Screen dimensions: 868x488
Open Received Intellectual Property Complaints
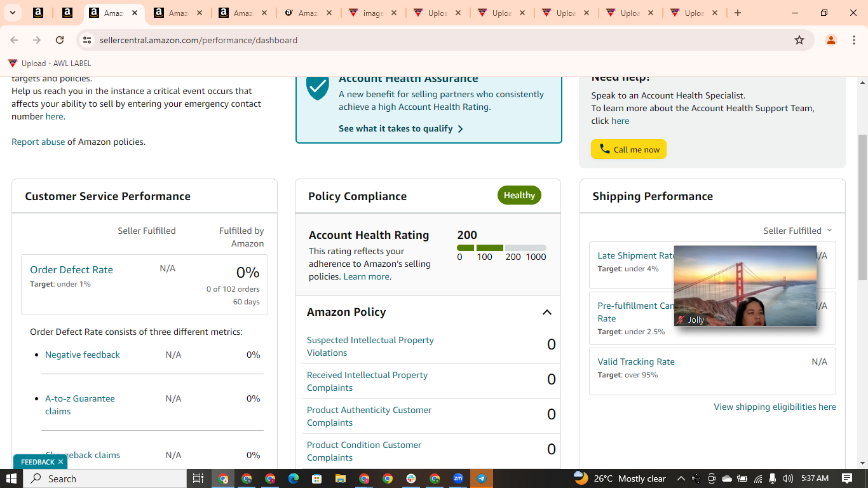(367, 381)
